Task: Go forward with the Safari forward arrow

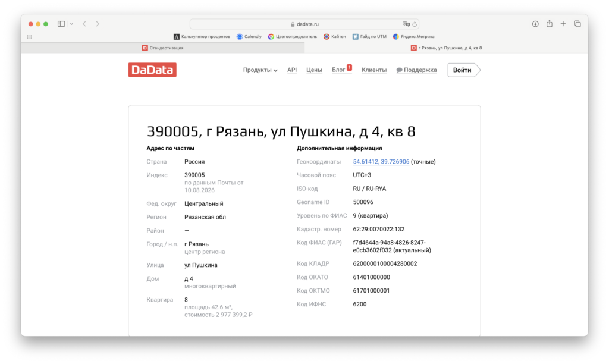Action: click(x=98, y=24)
